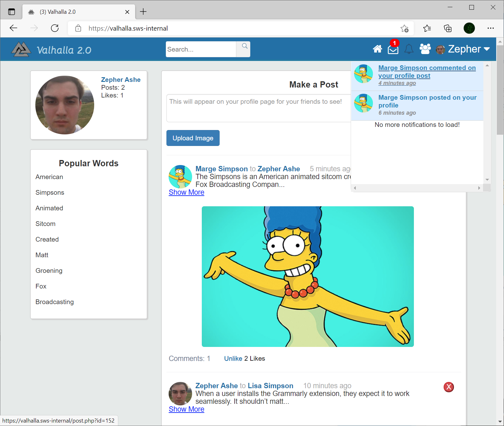This screenshot has height=426, width=504.
Task: View site information lock icon
Action: (x=78, y=28)
